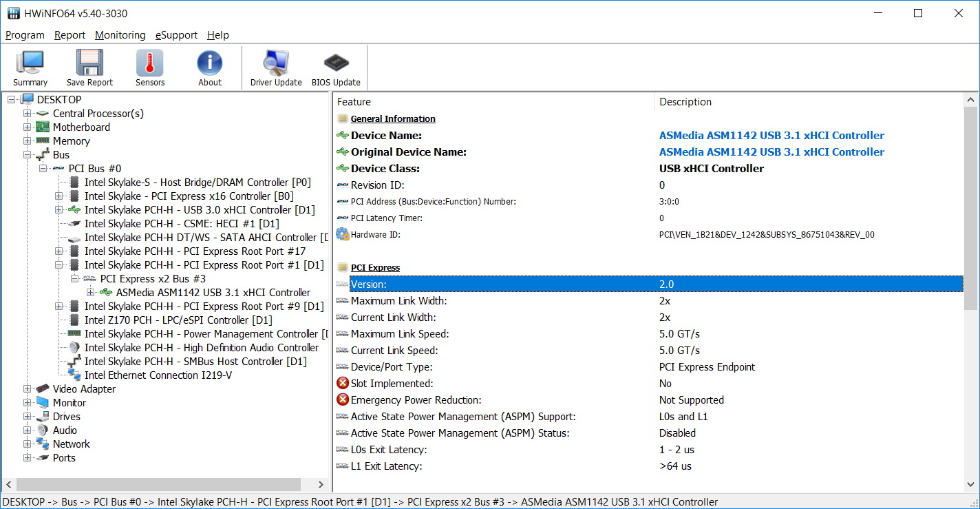Collapse PCI Express x2 Bus #3 node

74,279
